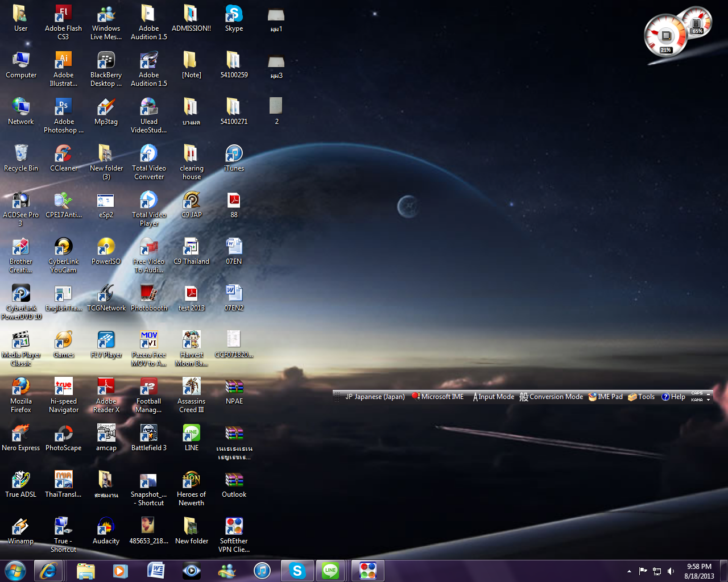This screenshot has width=728, height=582.
Task: Select the FLV Player desktop icon
Action: tap(106, 344)
